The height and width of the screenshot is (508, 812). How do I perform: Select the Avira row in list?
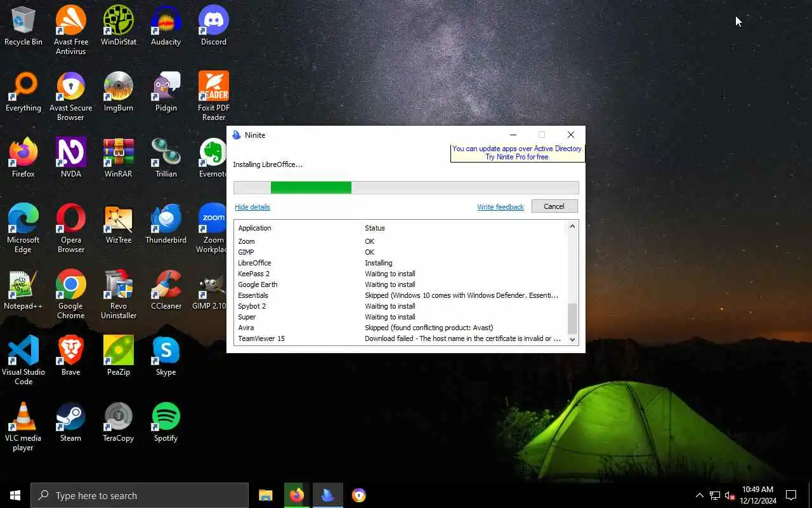(400, 328)
